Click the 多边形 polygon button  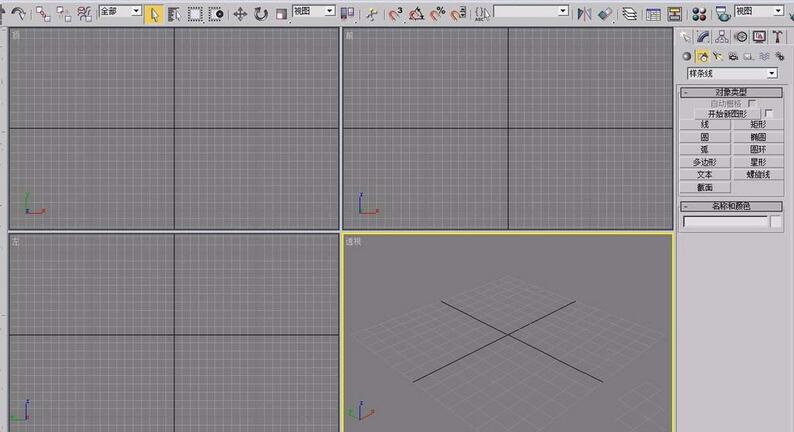point(705,162)
